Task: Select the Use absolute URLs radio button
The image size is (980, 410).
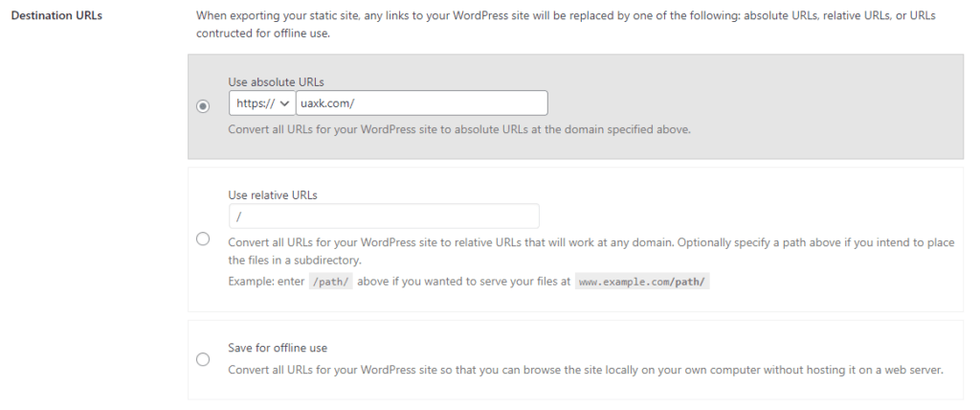Action: [x=203, y=106]
